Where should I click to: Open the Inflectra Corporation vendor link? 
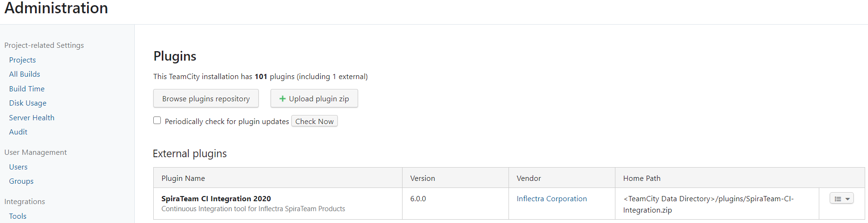[552, 198]
